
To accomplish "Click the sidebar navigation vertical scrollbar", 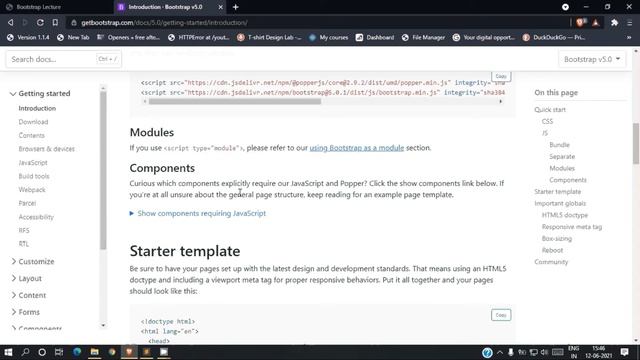I will click(103, 169).
